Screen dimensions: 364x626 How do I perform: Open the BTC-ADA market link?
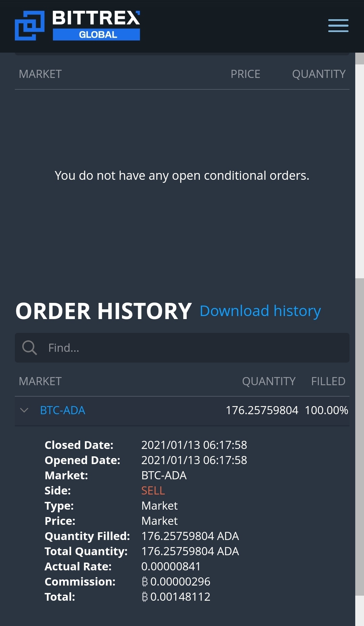pos(63,410)
